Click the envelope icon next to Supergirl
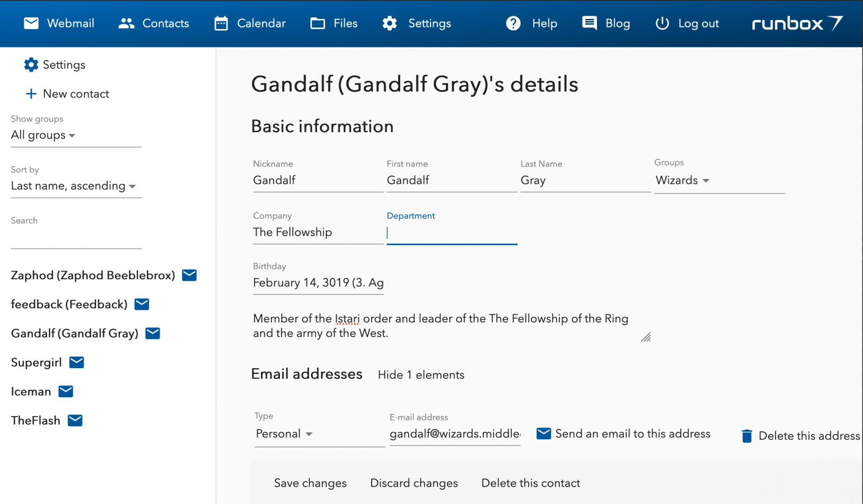This screenshot has width=863, height=504. click(x=77, y=362)
